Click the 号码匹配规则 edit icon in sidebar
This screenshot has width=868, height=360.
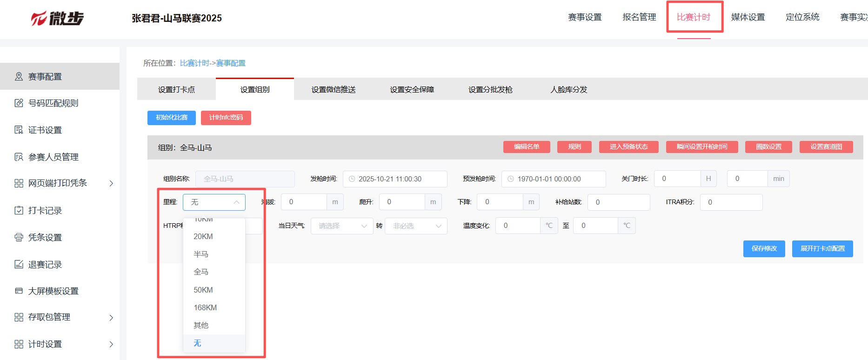(19, 103)
